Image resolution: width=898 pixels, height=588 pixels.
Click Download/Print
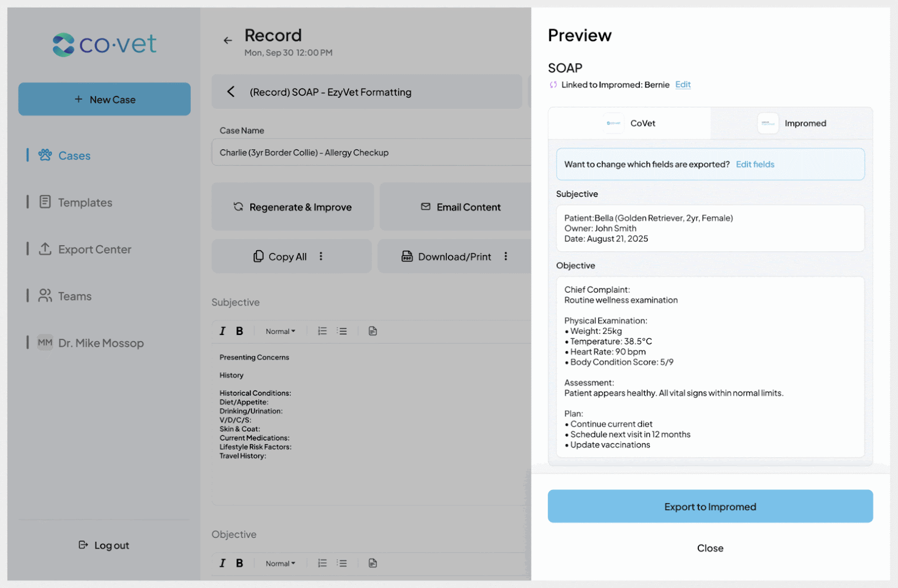tap(446, 256)
